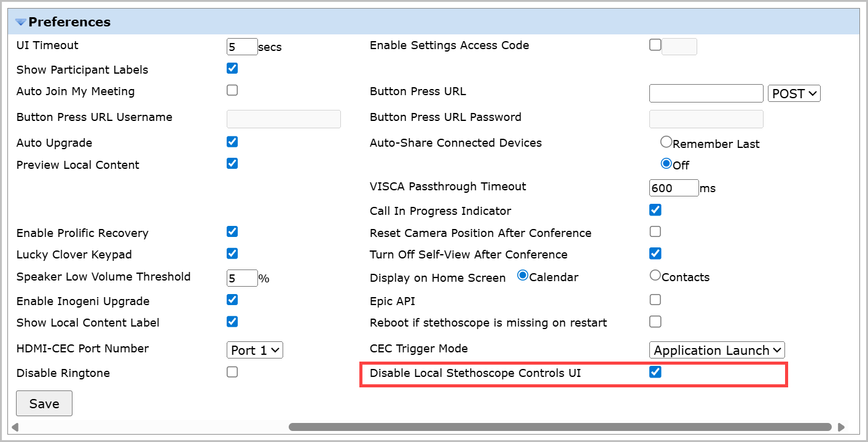Open the POST method dropdown
This screenshot has height=442, width=868.
point(794,93)
